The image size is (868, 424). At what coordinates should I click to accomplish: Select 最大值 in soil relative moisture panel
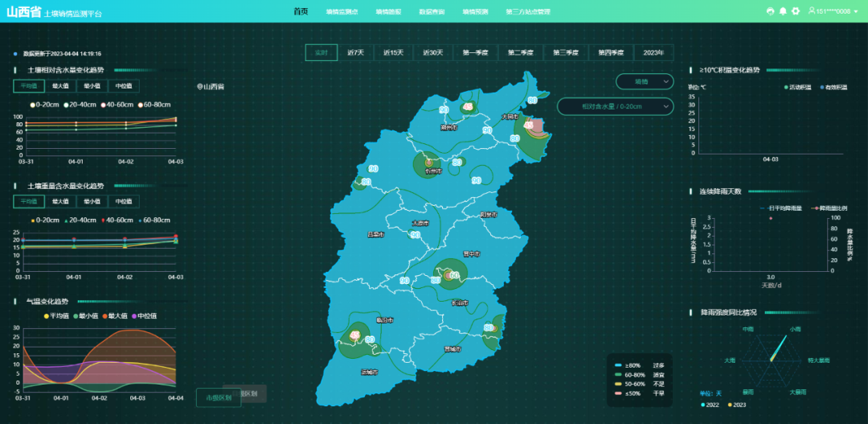click(x=60, y=86)
